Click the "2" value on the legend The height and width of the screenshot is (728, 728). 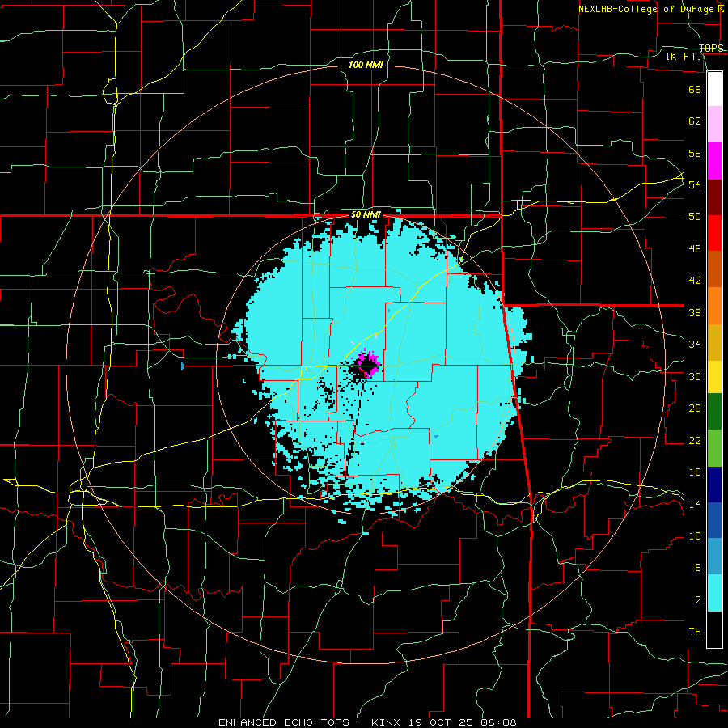697,600
